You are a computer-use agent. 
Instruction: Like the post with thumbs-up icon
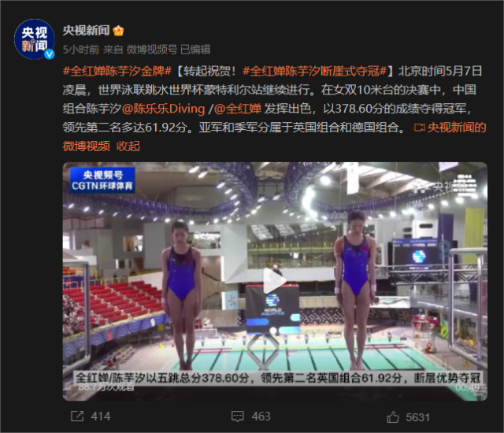coord(393,417)
